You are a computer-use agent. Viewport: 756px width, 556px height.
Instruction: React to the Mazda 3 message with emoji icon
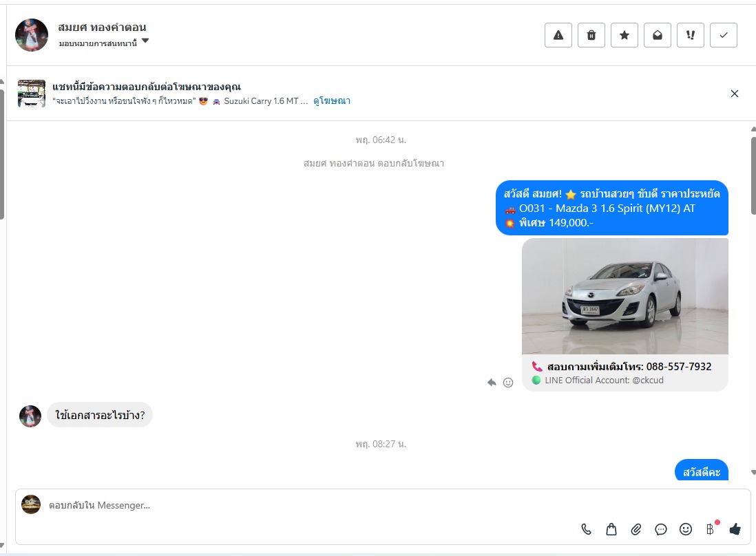click(x=508, y=383)
